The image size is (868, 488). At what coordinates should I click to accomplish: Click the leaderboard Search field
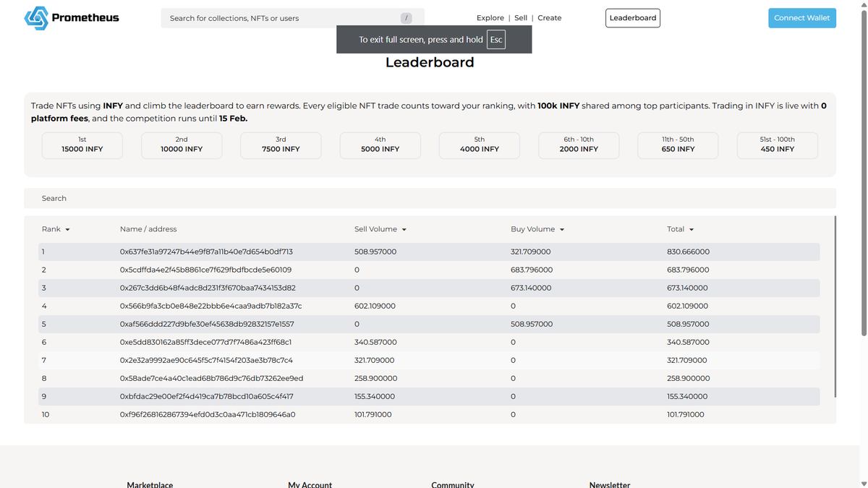430,198
